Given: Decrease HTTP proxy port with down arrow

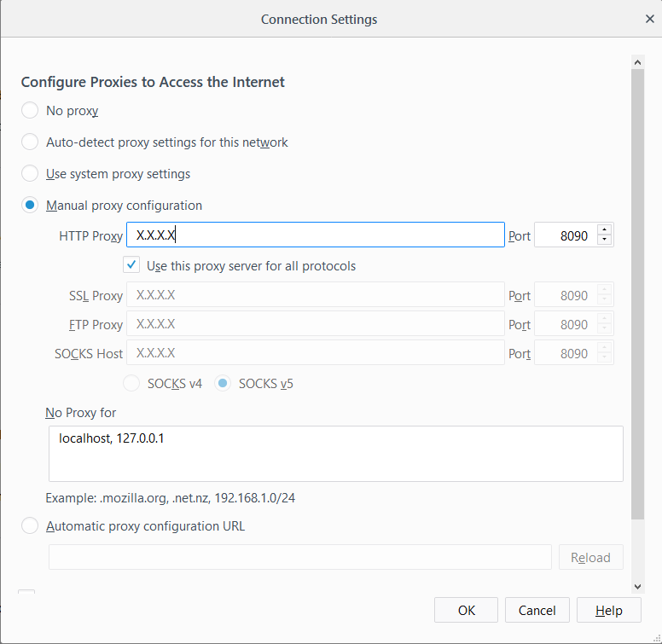Looking at the screenshot, I should 604,240.
